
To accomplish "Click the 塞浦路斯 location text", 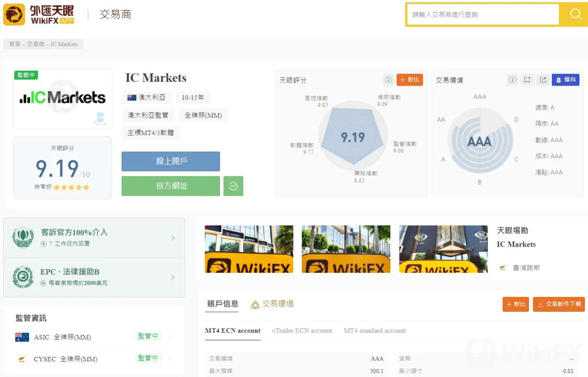I will tap(526, 268).
